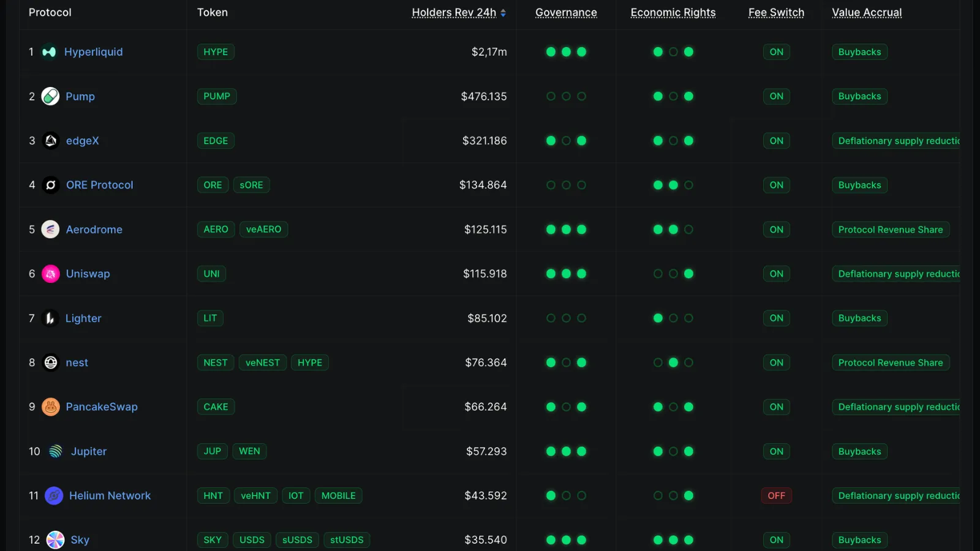Click the Value Accrual column header
The image size is (980, 551).
[x=867, y=13]
